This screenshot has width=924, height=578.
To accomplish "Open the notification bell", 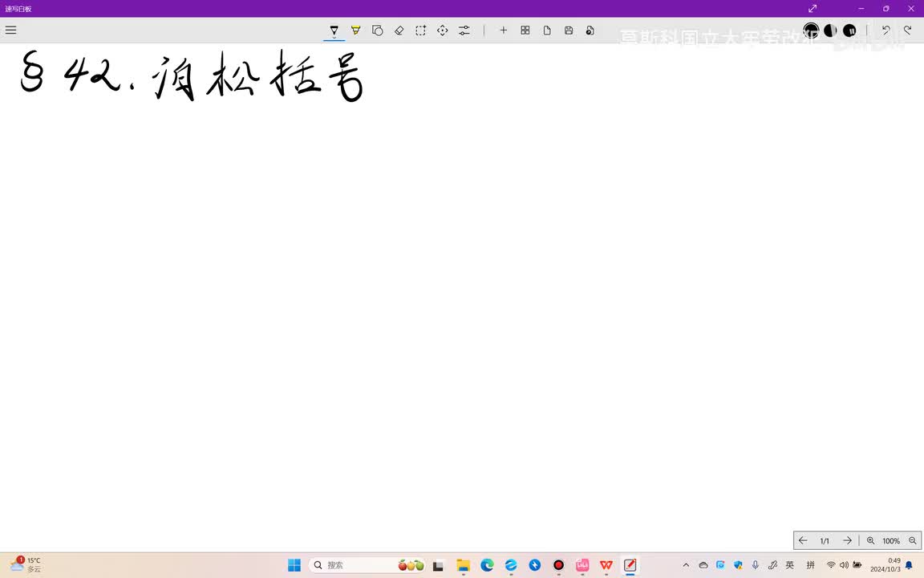I will (909, 565).
